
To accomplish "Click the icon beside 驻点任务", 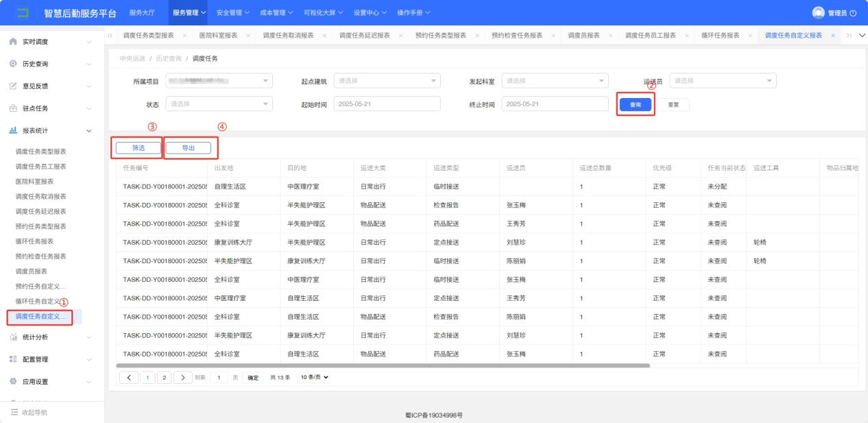I will pos(13,108).
